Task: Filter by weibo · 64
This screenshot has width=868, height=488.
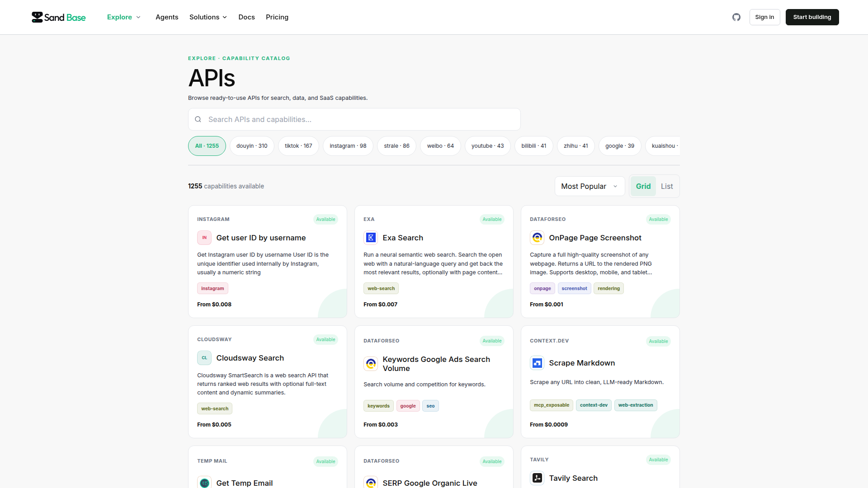Action: (440, 146)
